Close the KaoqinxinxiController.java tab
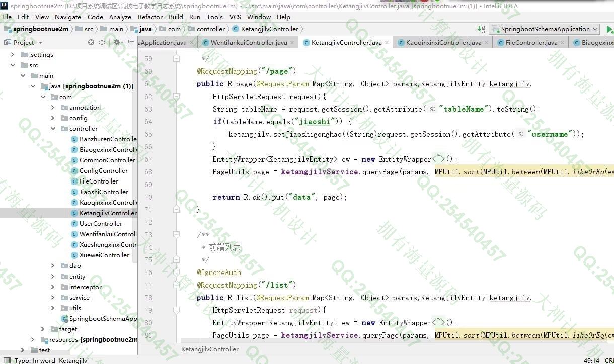This screenshot has height=364, width=614. [x=487, y=43]
